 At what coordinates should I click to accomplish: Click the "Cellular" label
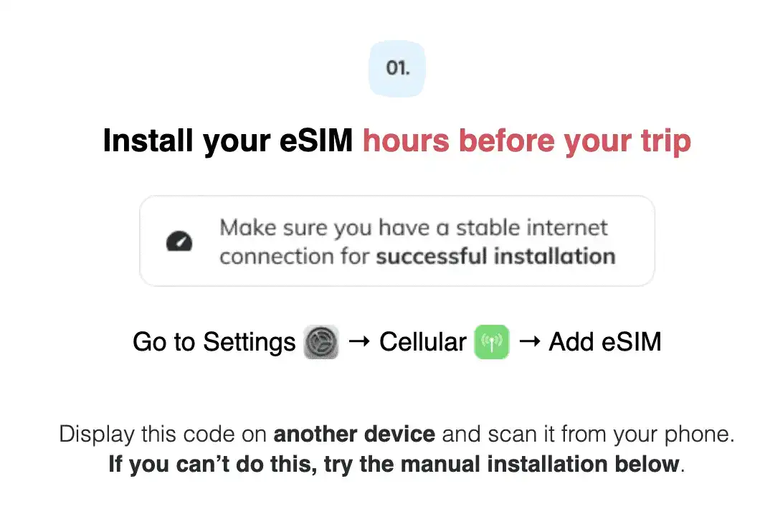[423, 342]
